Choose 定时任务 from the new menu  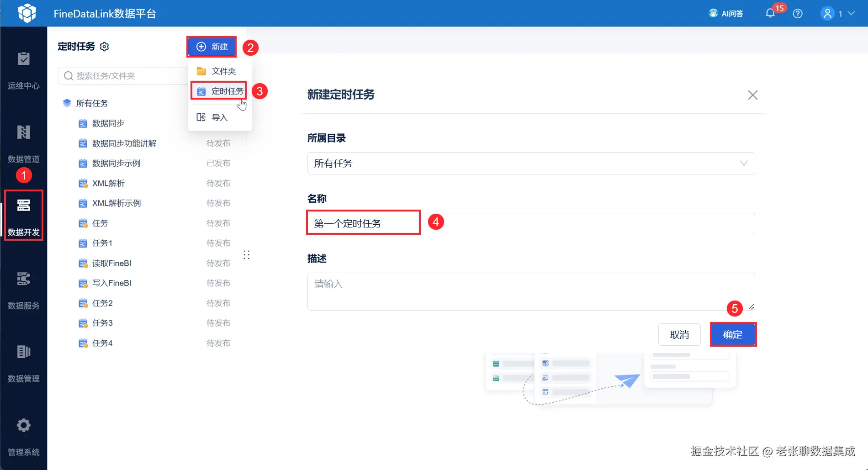[x=219, y=91]
